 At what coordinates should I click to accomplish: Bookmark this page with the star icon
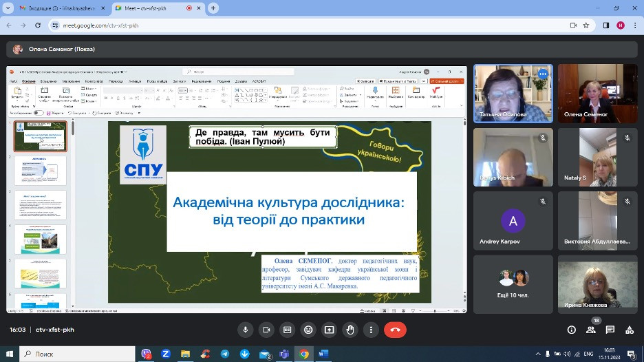[586, 25]
